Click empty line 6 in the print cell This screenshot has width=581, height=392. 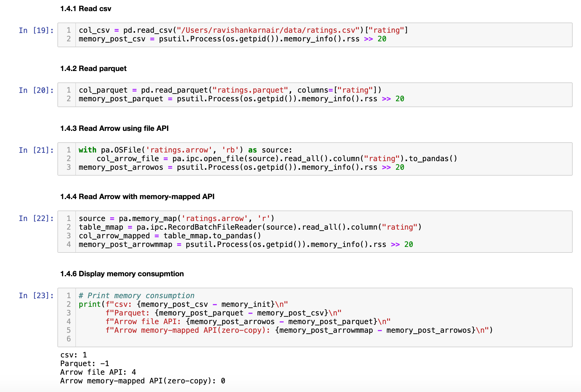tap(216, 339)
